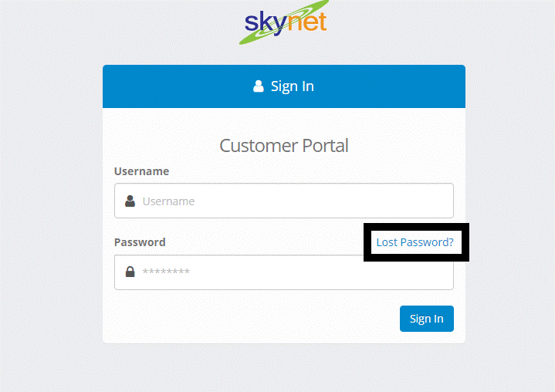Click the user silhouette icon in blue header

(x=259, y=86)
